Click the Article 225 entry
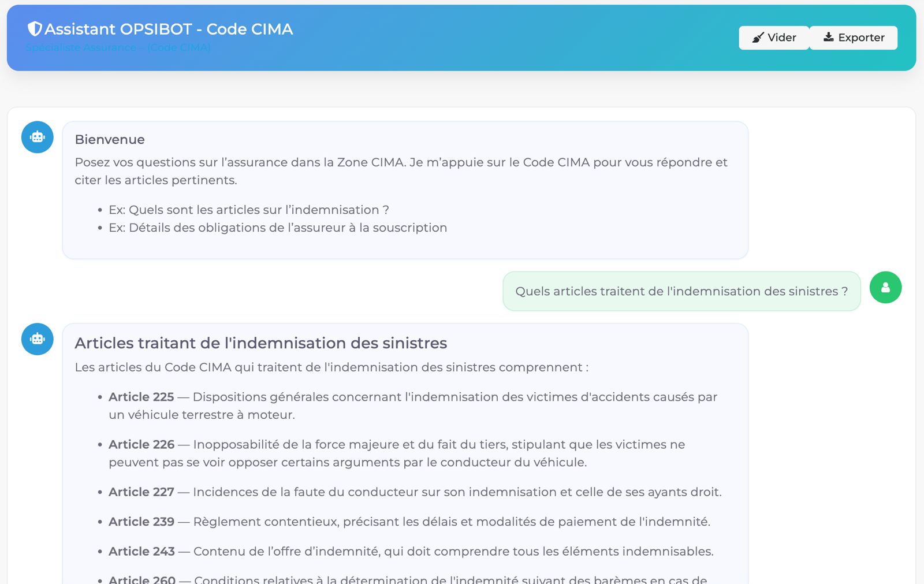 [x=141, y=397]
